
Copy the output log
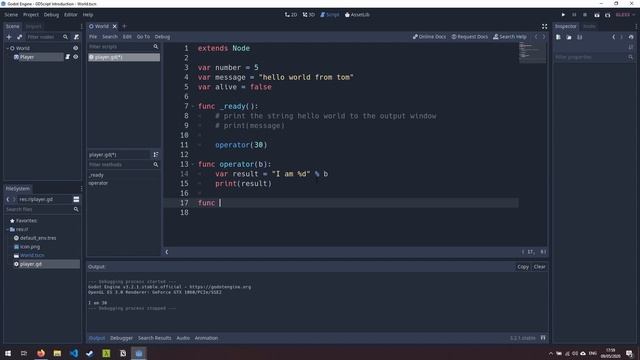pyautogui.click(x=523, y=267)
